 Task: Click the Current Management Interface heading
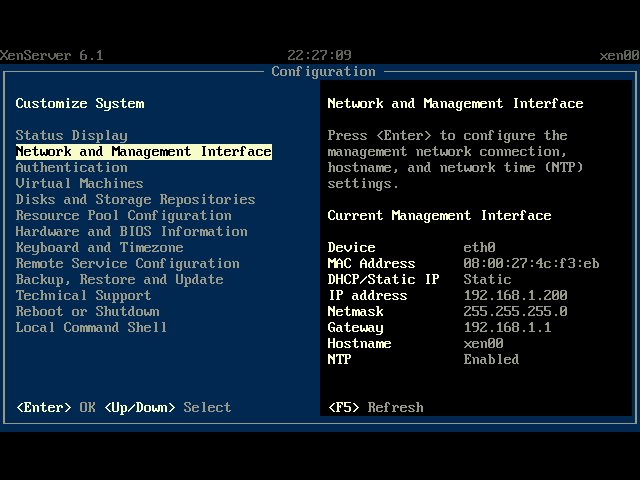coord(440,215)
